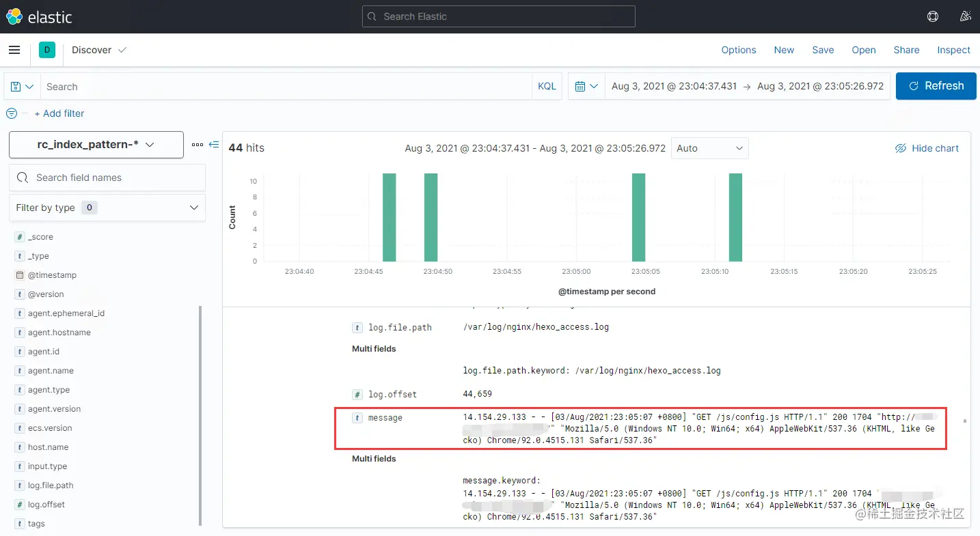Click the 44 hits count

(246, 147)
